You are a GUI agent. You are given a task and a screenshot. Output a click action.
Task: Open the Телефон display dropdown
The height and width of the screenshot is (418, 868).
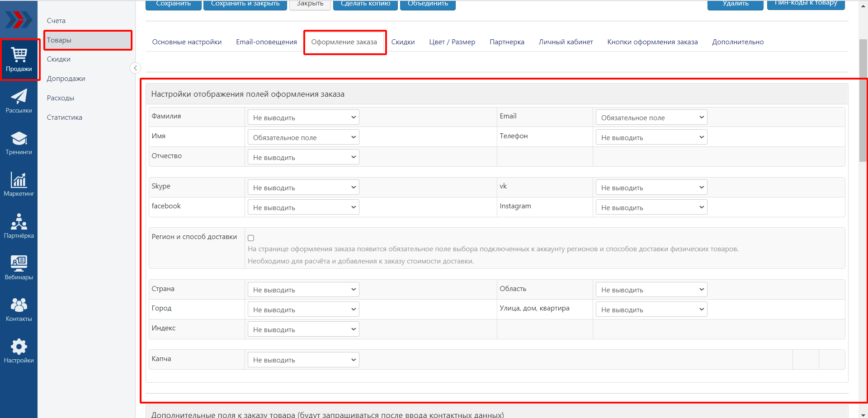coord(651,137)
